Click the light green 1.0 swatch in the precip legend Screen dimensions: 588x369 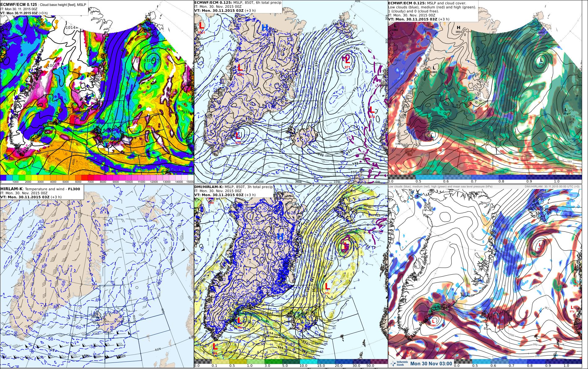pyautogui.click(x=256, y=361)
